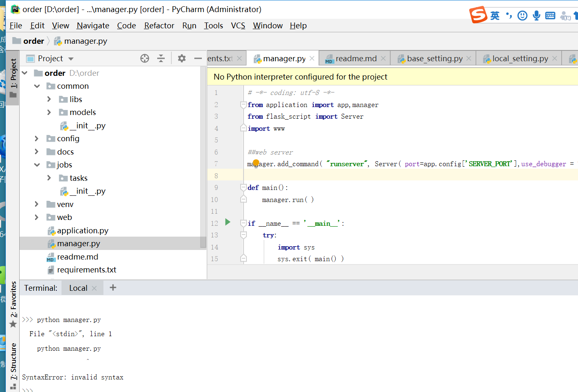Switch to the readme.md tab

click(356, 59)
